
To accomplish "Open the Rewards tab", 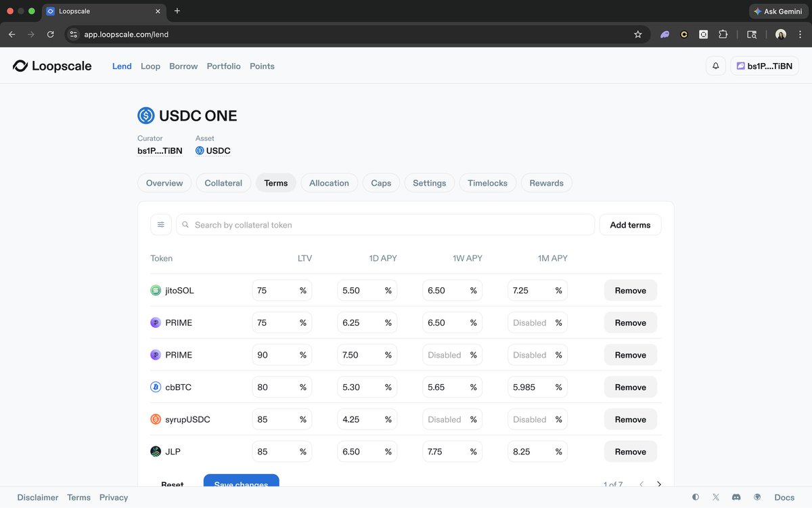I will pyautogui.click(x=547, y=183).
